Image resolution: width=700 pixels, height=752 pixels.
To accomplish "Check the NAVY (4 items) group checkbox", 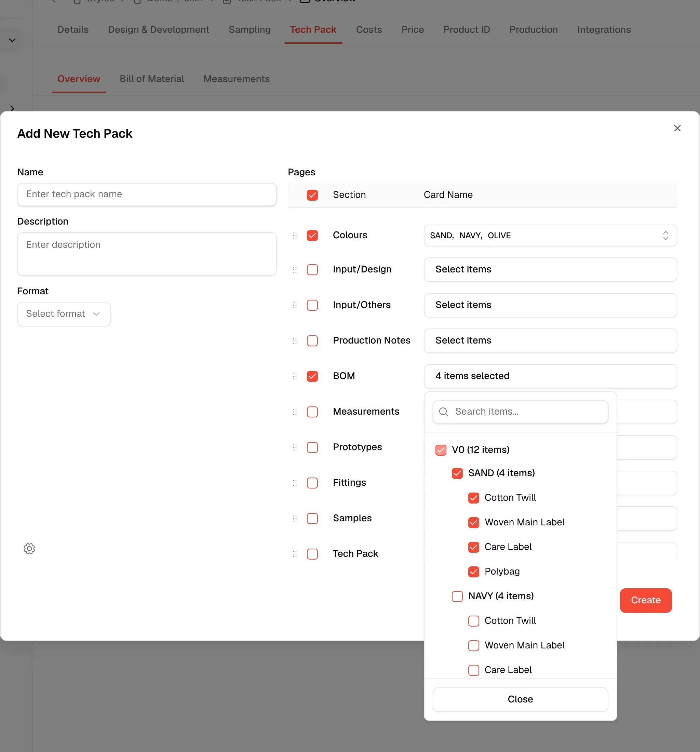I will tap(457, 596).
